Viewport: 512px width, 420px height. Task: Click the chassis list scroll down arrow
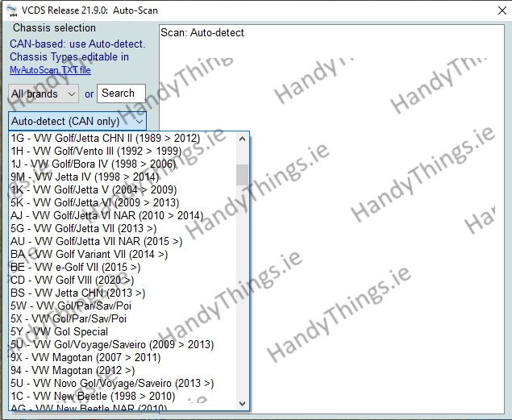[242, 404]
